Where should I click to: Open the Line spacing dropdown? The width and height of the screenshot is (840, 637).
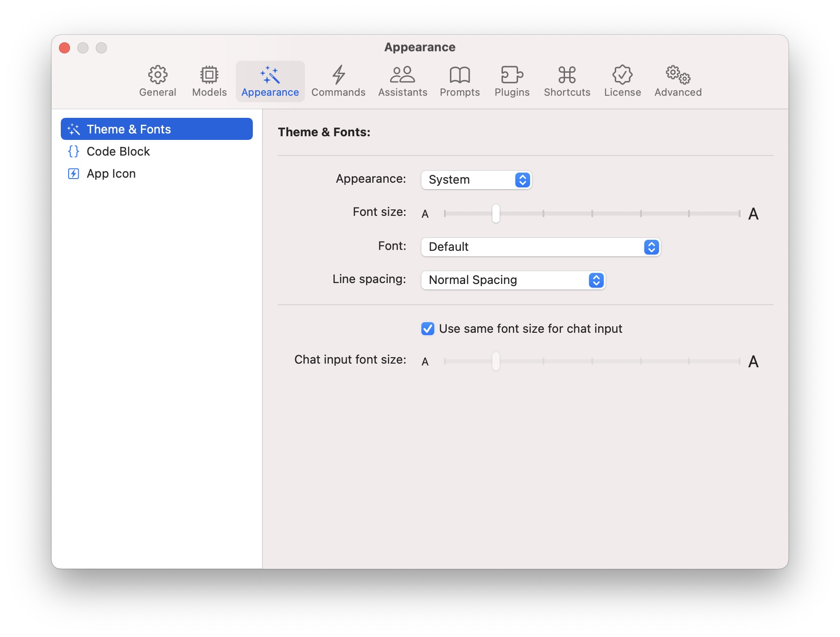[513, 280]
